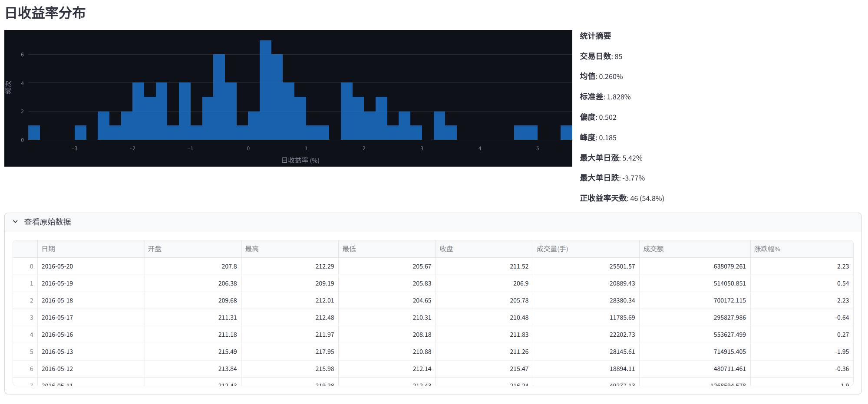Screen dimensions: 868x404
Task: Click the tallest bar in the histogram
Action: [x=265, y=91]
